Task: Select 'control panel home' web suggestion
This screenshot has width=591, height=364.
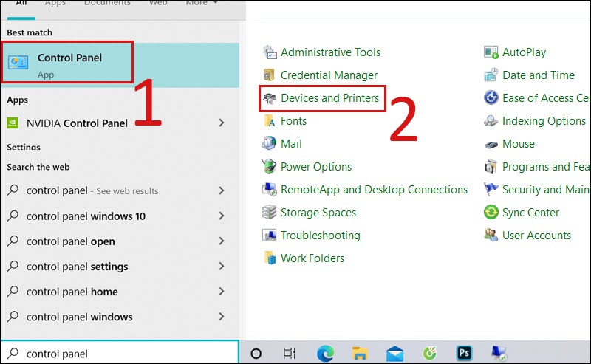Action: point(72,292)
